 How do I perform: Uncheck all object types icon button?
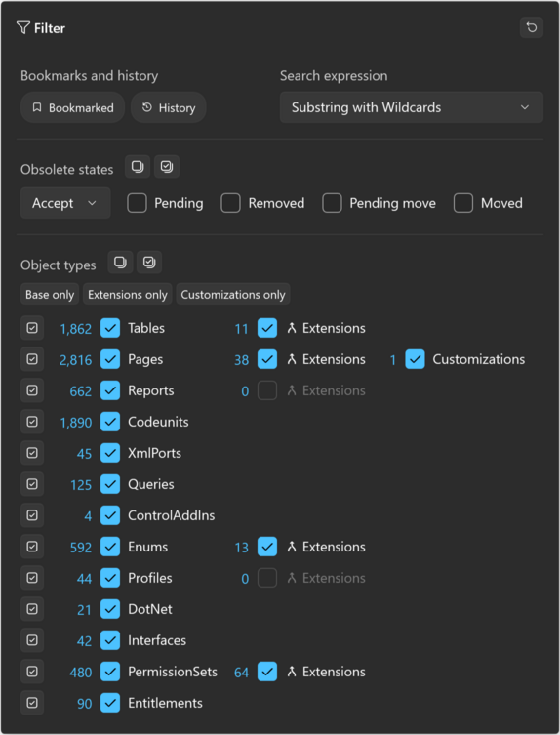[x=120, y=262]
